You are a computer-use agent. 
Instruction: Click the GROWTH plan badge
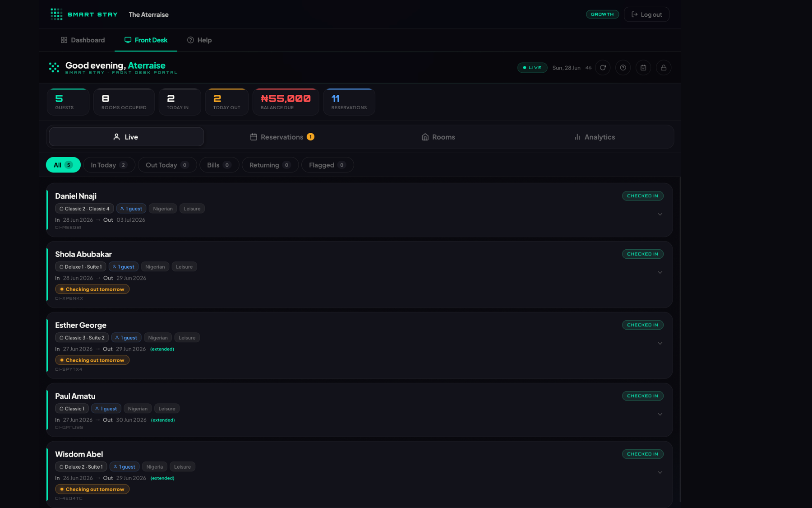[x=602, y=14]
